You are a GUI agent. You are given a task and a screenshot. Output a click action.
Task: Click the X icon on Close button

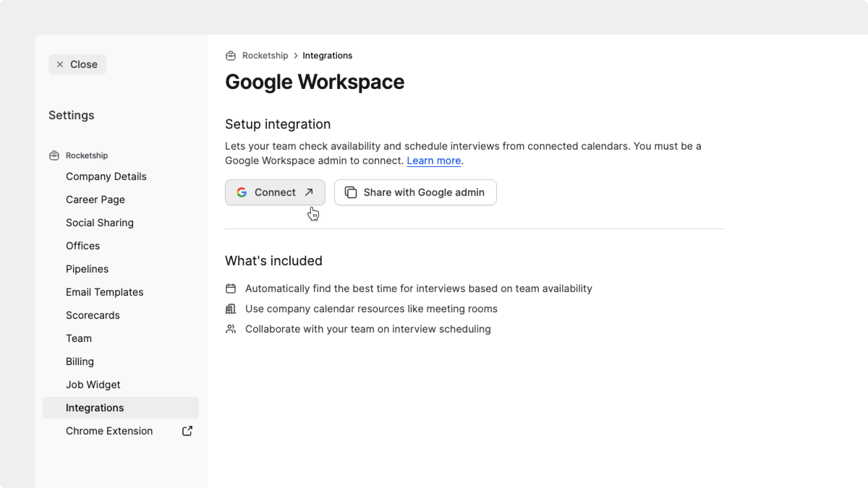60,64
